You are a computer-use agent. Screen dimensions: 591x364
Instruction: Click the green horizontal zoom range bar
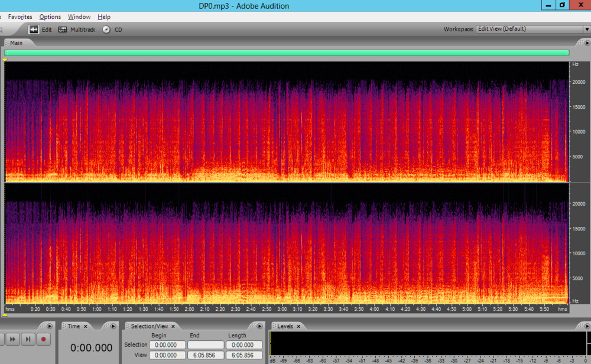287,53
